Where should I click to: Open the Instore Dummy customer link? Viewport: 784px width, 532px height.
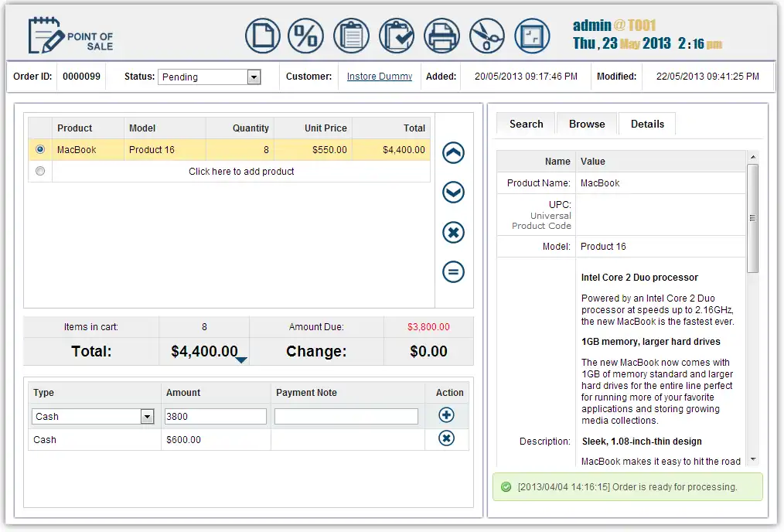pyautogui.click(x=380, y=77)
